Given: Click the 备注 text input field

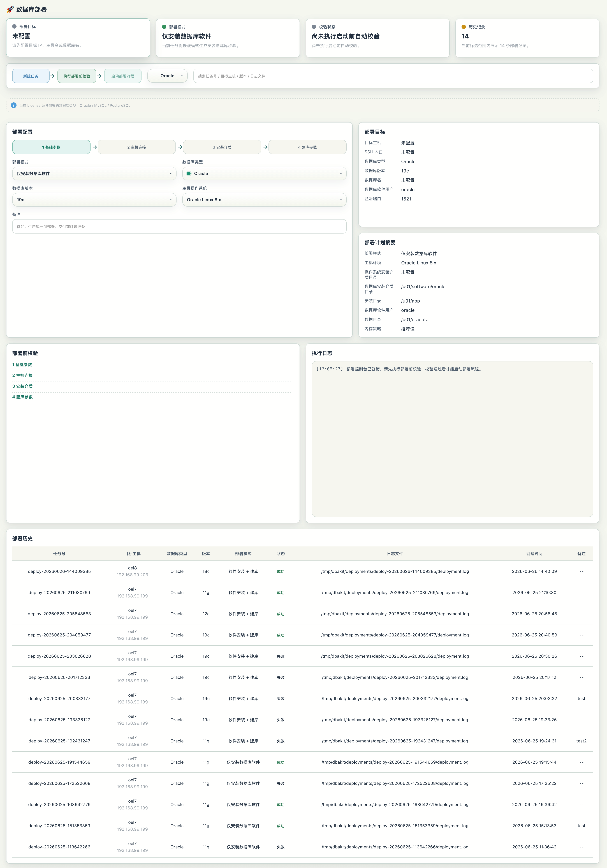Looking at the screenshot, I should (x=179, y=227).
